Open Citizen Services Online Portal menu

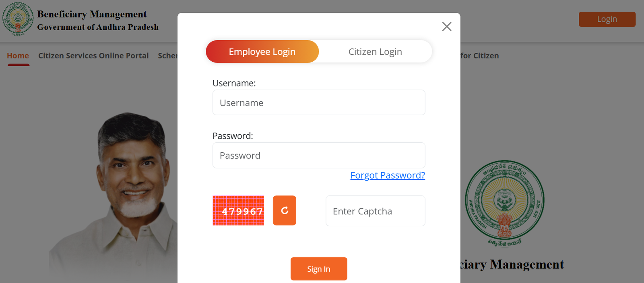(93, 56)
